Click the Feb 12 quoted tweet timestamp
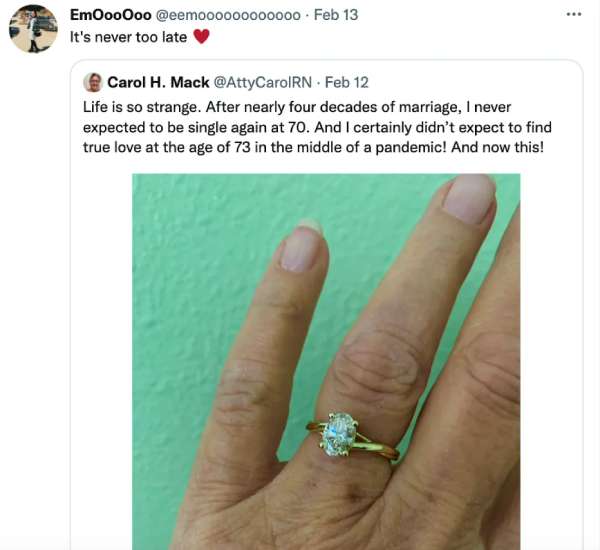600x550 pixels. pos(346,82)
